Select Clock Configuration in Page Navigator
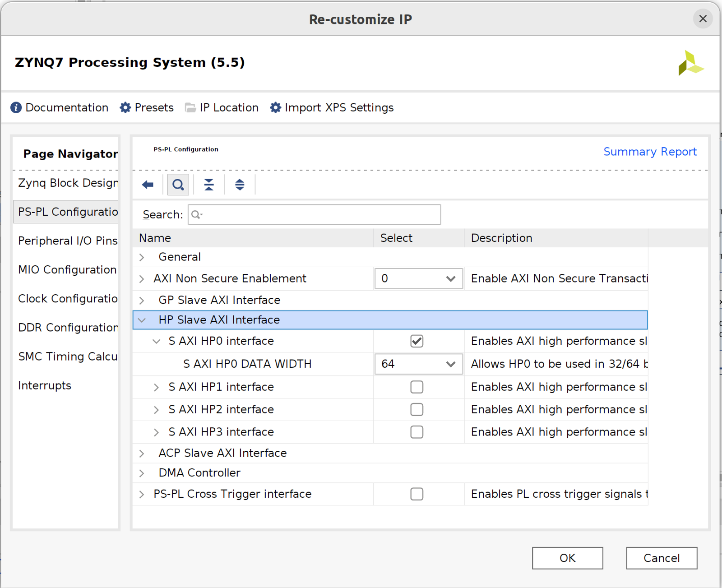The image size is (722, 588). coord(68,299)
